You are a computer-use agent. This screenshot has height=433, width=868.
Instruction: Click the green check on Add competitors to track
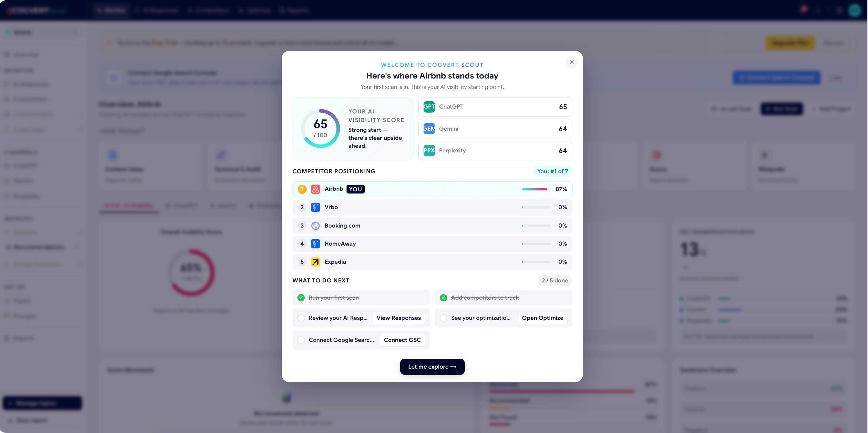click(x=444, y=298)
